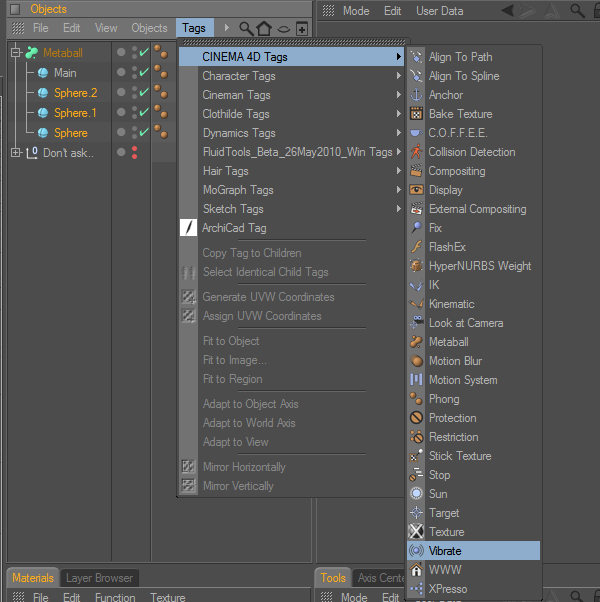Click the home icon in Objects toolbar
Image resolution: width=600 pixels, height=602 pixels.
click(x=264, y=28)
